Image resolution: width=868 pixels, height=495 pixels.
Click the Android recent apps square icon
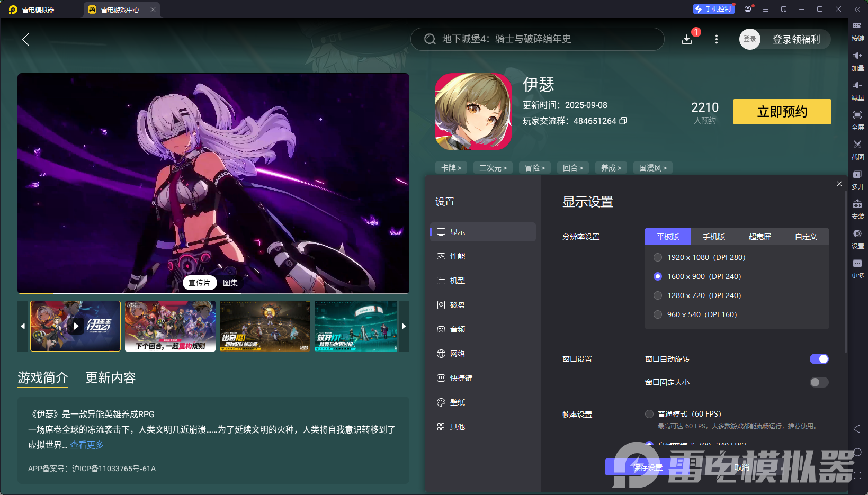click(x=857, y=475)
